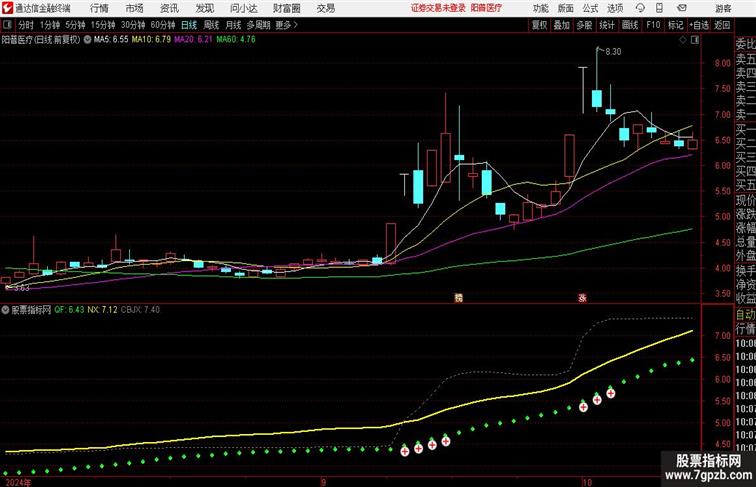Click the month 9 timeline marker

tap(324, 482)
